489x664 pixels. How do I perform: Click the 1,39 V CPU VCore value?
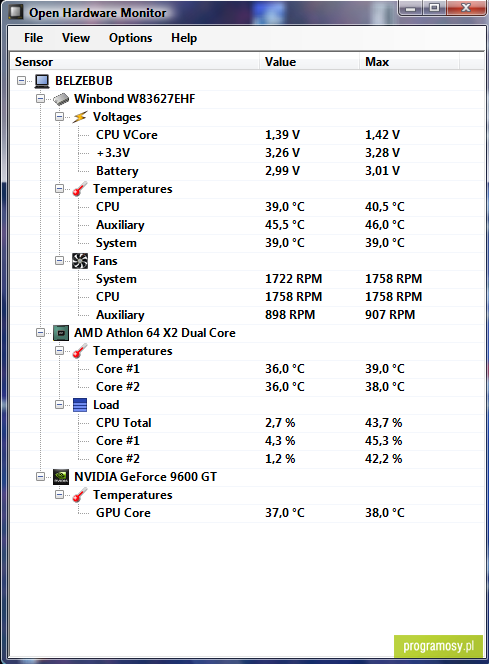[282, 135]
